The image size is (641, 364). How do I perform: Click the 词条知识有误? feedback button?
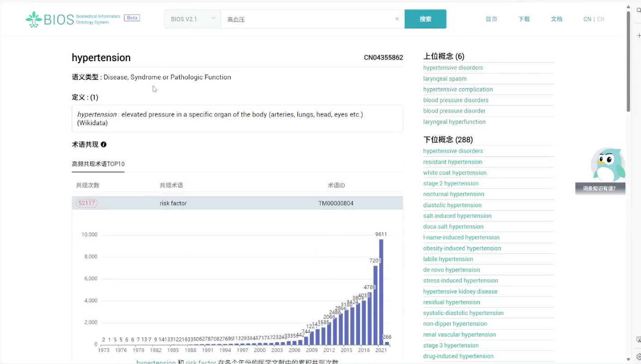pos(600,188)
